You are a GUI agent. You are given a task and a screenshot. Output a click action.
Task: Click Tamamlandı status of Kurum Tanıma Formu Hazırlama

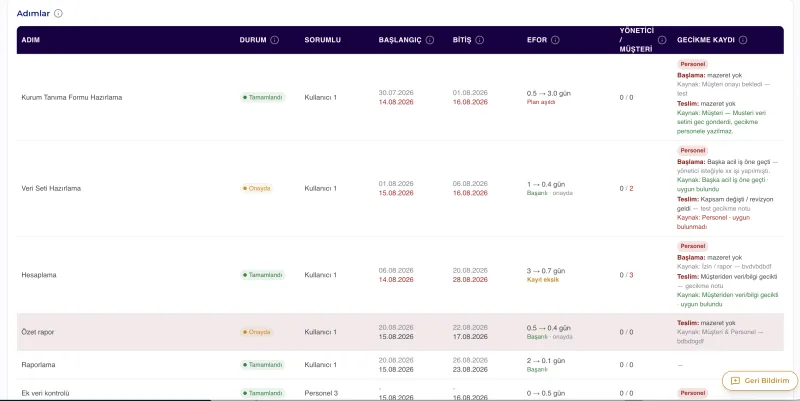(x=262, y=97)
